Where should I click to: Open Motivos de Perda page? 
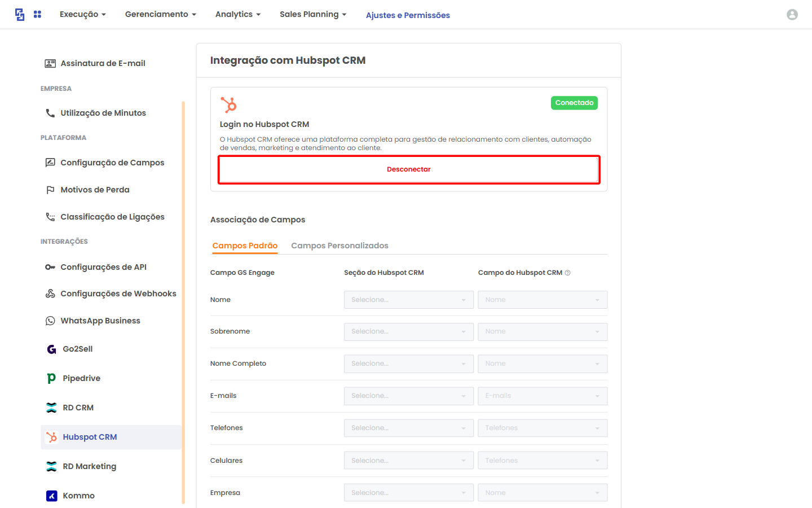[95, 190]
